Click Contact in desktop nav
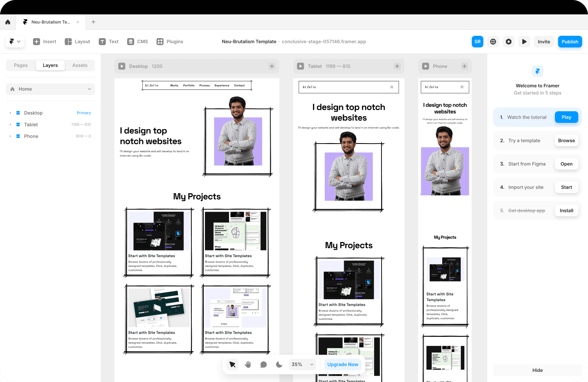The height and width of the screenshot is (382, 588). (x=240, y=86)
